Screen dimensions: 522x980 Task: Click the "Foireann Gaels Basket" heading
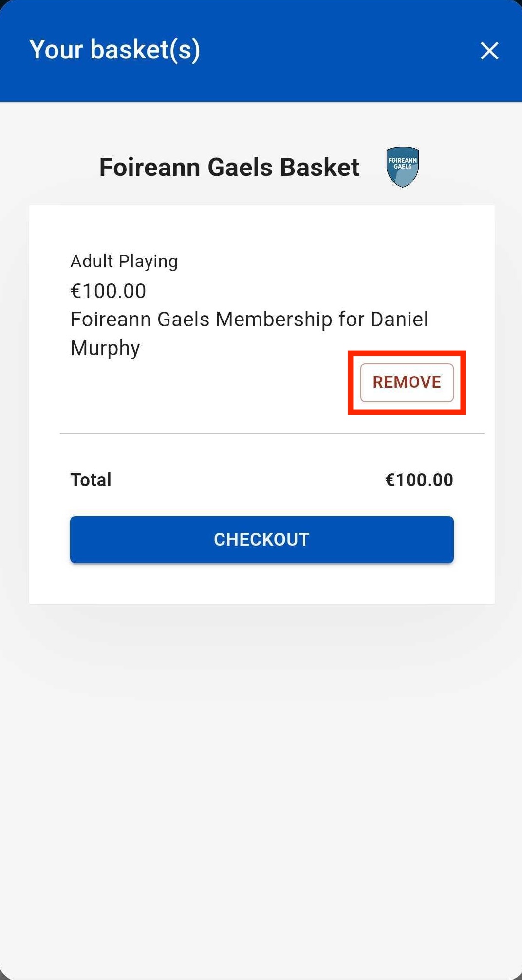coord(229,167)
